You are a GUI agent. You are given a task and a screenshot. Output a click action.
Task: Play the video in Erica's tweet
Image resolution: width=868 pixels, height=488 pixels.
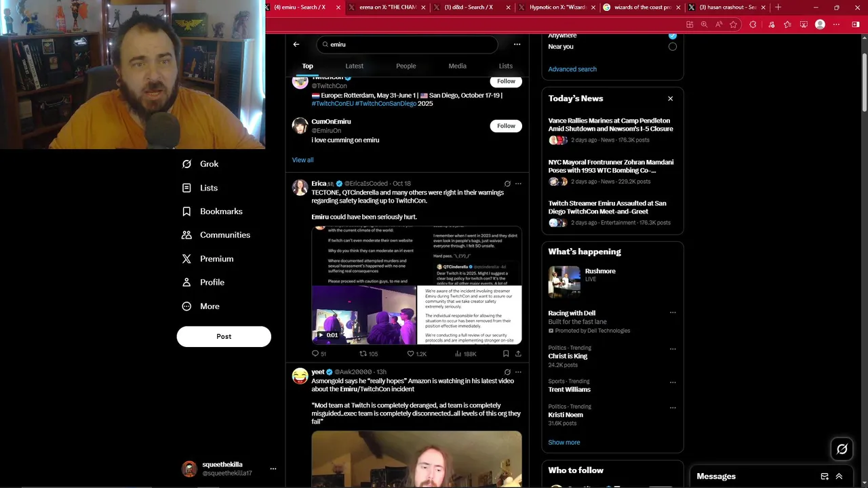coord(363,315)
